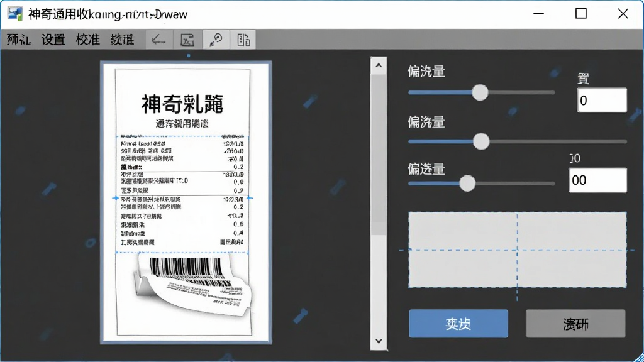Minimize the application window

click(538, 14)
